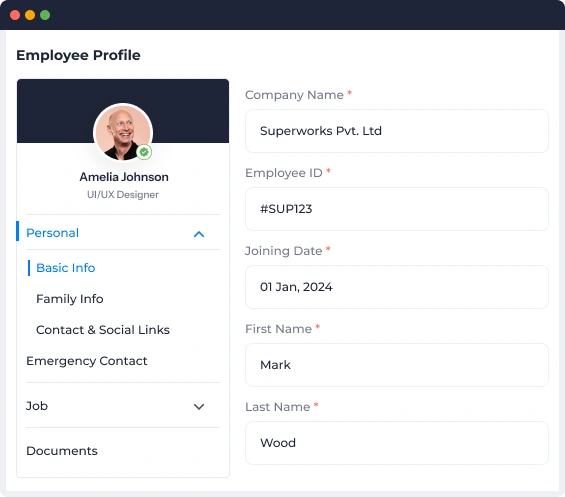Image resolution: width=565 pixels, height=497 pixels.
Task: Click the Amelia Johnson name text
Action: click(x=124, y=177)
